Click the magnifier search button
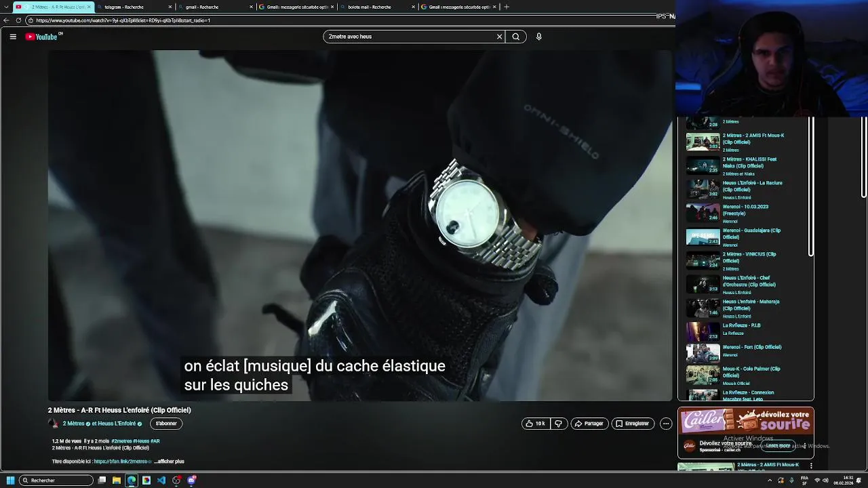Image resolution: width=868 pixels, height=488 pixels. tap(516, 37)
